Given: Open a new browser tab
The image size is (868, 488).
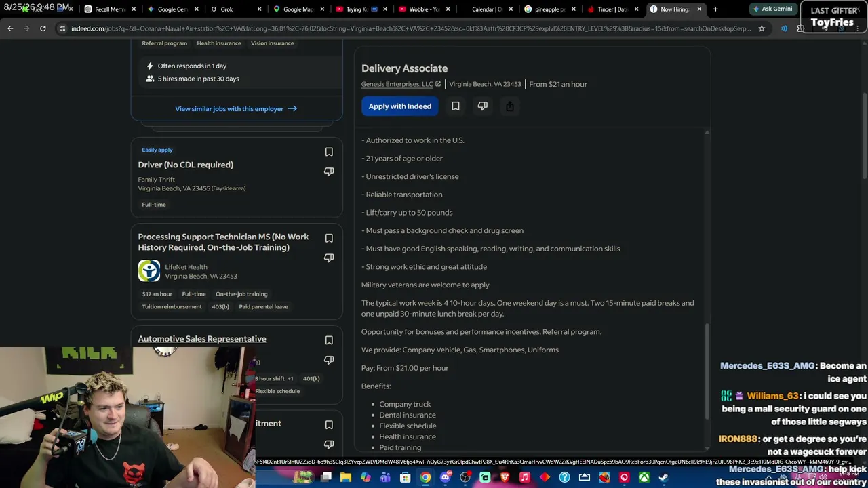Looking at the screenshot, I should (x=715, y=9).
